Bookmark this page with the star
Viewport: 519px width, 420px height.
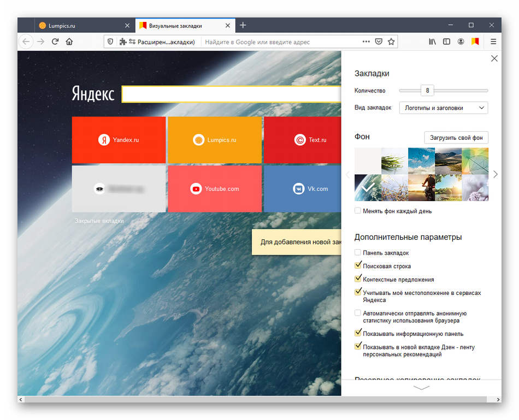[x=391, y=42]
